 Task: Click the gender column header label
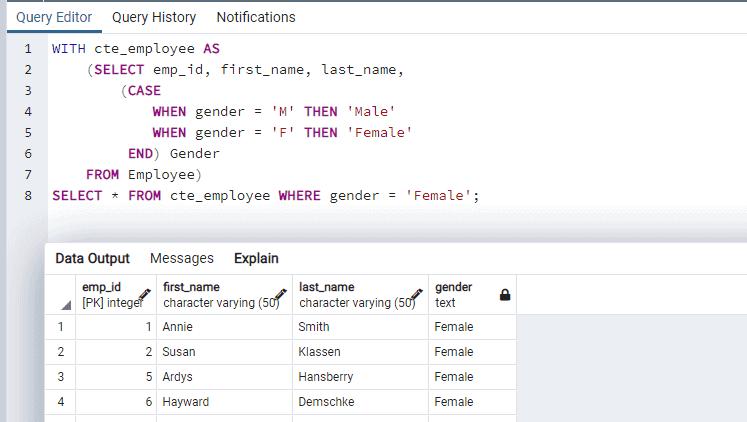click(x=453, y=287)
